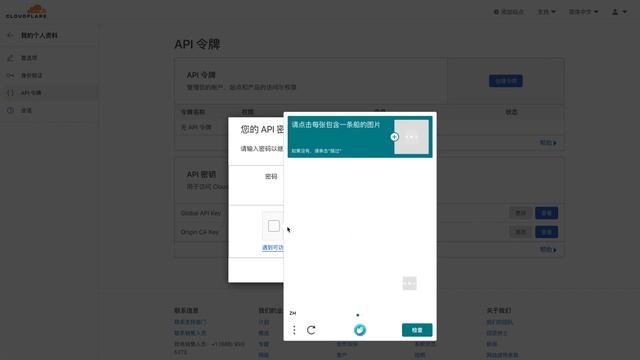Image resolution: width=640 pixels, height=360 pixels.
Task: Click the gray button for Origin CA Key
Action: coord(520,232)
